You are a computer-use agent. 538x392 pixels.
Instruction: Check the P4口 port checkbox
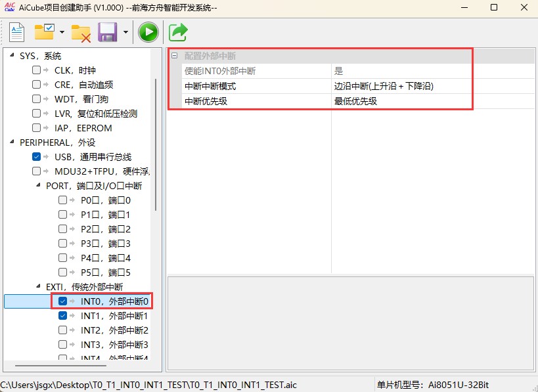[62, 257]
